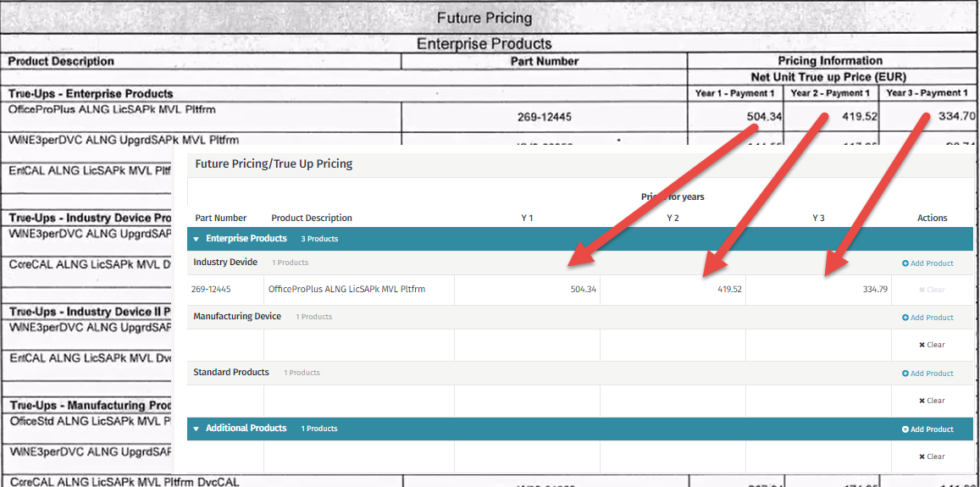Click plus icon for Manufacturing Device Add Product
Viewport: 980px width, 487px height.
tap(905, 318)
